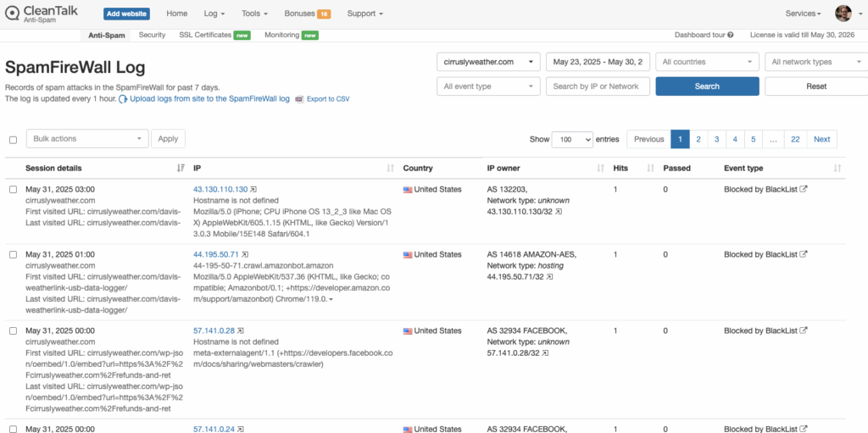The height and width of the screenshot is (433, 868).
Task: Click the upload logs cloud icon
Action: [x=123, y=100]
